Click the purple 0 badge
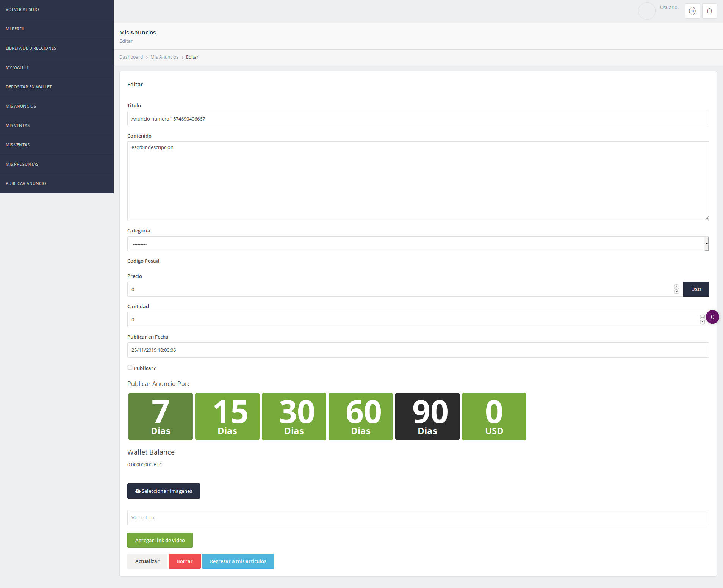The image size is (723, 588). [712, 317]
